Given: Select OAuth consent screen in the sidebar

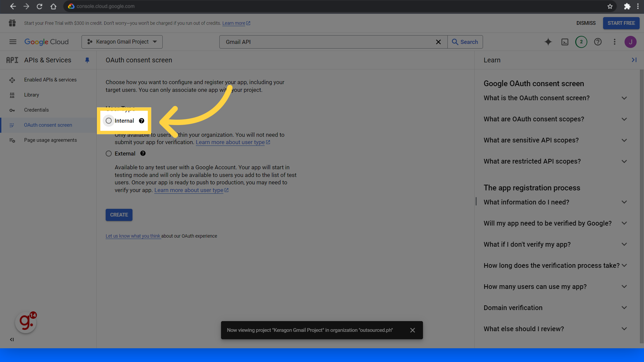Looking at the screenshot, I should pyautogui.click(x=48, y=125).
